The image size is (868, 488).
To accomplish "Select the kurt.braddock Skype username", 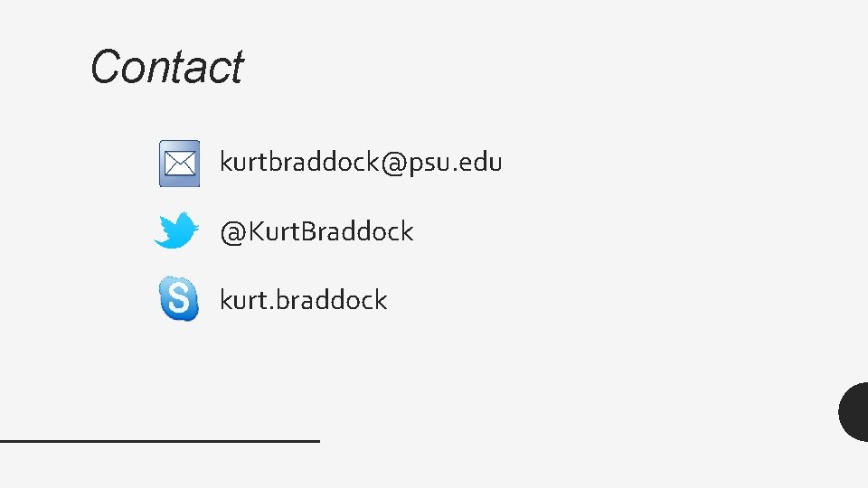I will [x=303, y=300].
